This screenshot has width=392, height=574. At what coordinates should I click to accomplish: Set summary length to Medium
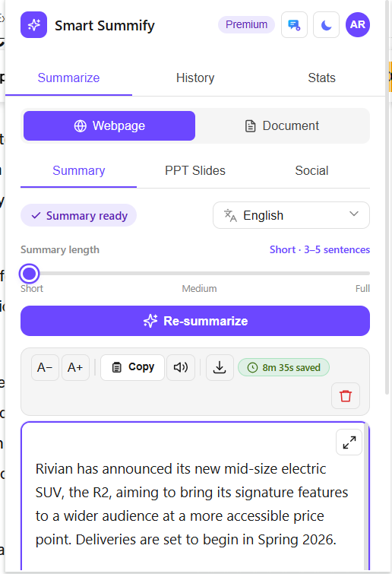[199, 289]
